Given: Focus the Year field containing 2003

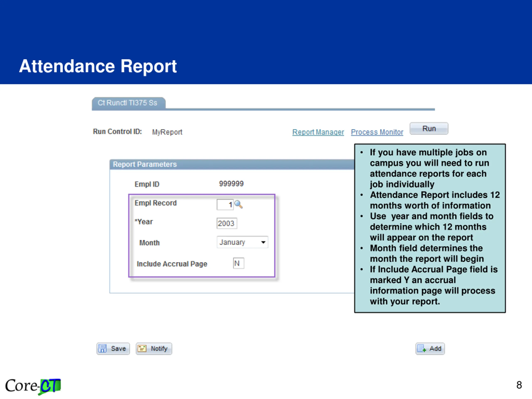Looking at the screenshot, I should tap(227, 223).
